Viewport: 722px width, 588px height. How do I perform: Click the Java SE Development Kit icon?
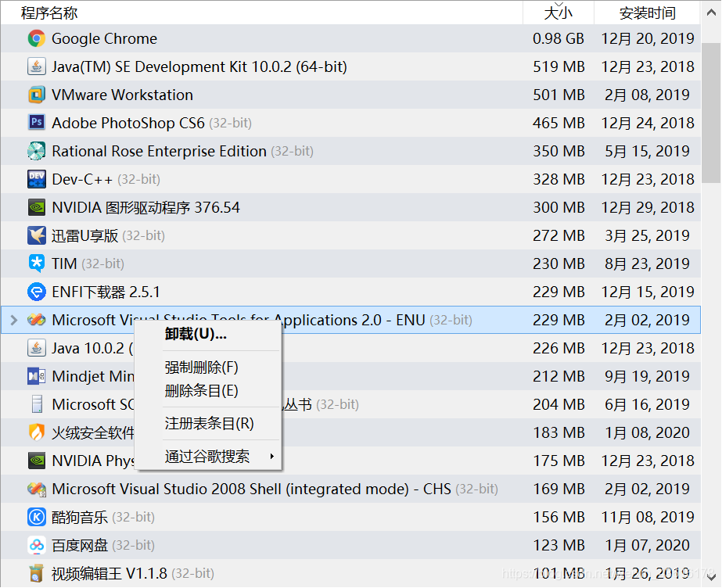(x=37, y=66)
